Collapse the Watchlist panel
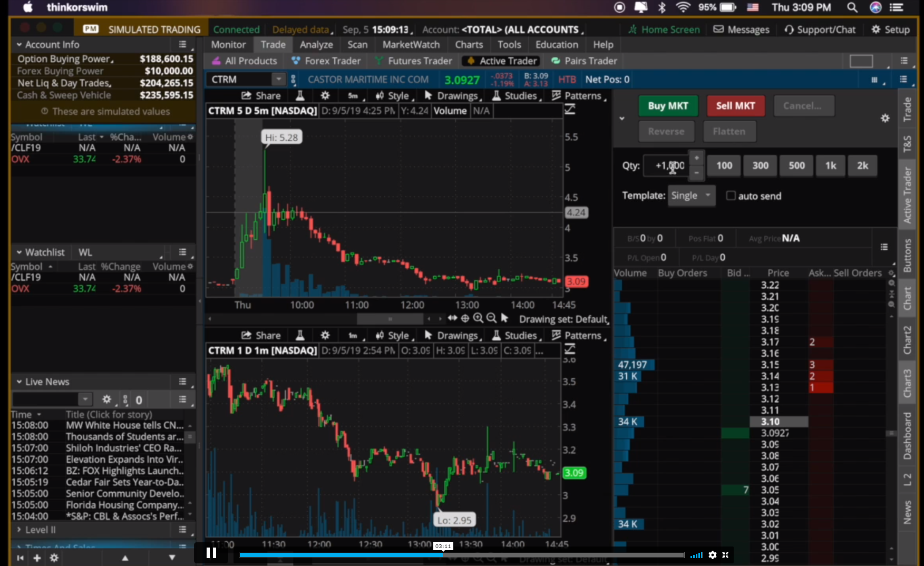The height and width of the screenshot is (566, 924). [19, 252]
